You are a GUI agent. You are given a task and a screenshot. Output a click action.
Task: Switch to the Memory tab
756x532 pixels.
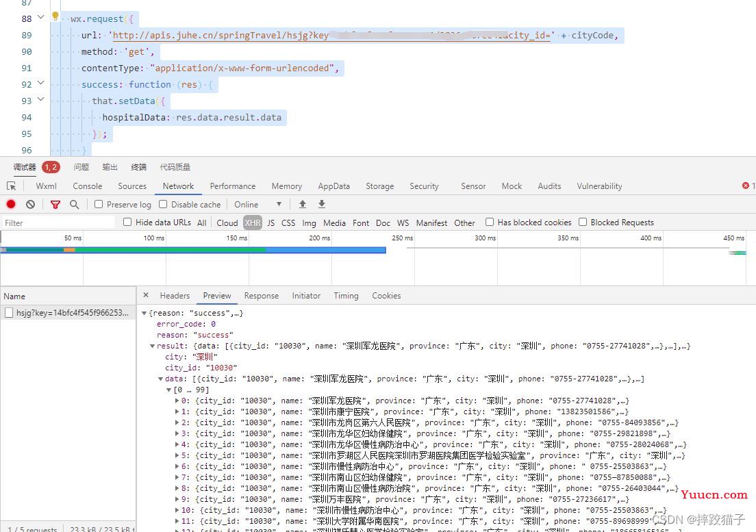[286, 186]
